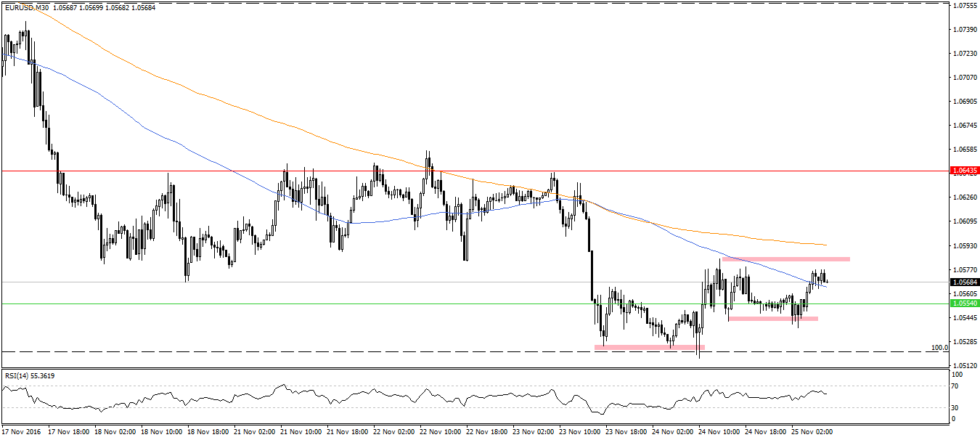This screenshot has height=440, width=980.
Task: Click the RSI 70 level label
Action: (956, 386)
